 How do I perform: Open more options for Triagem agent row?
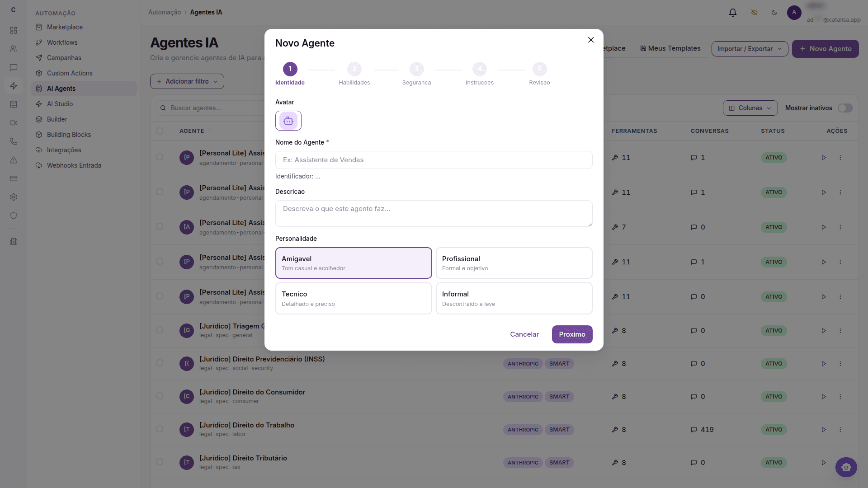[840, 331]
